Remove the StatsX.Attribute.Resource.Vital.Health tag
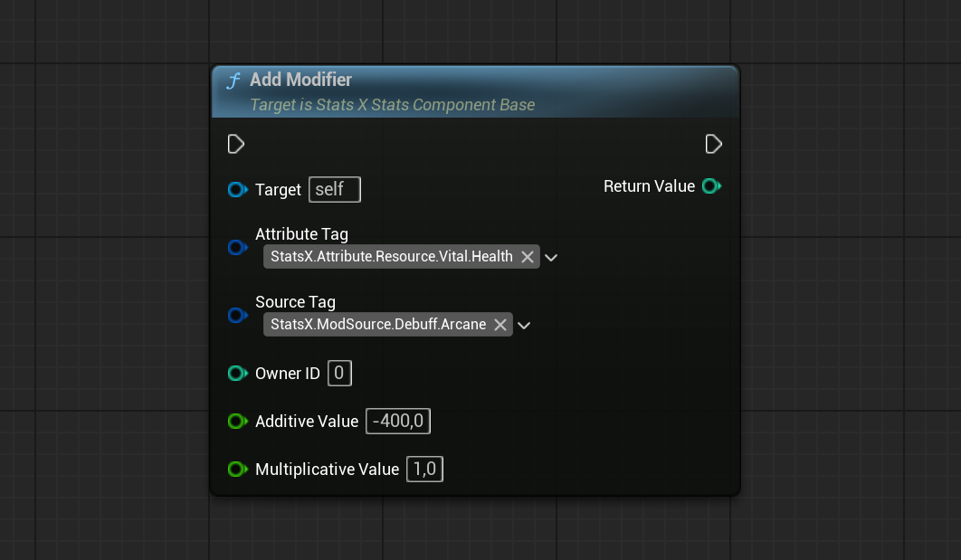961x560 pixels. pyautogui.click(x=528, y=256)
